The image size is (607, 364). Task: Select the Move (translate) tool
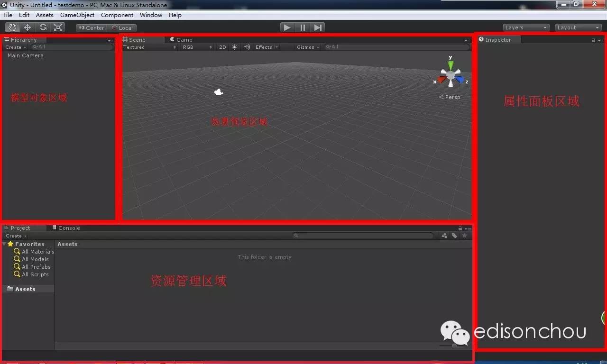(x=28, y=27)
